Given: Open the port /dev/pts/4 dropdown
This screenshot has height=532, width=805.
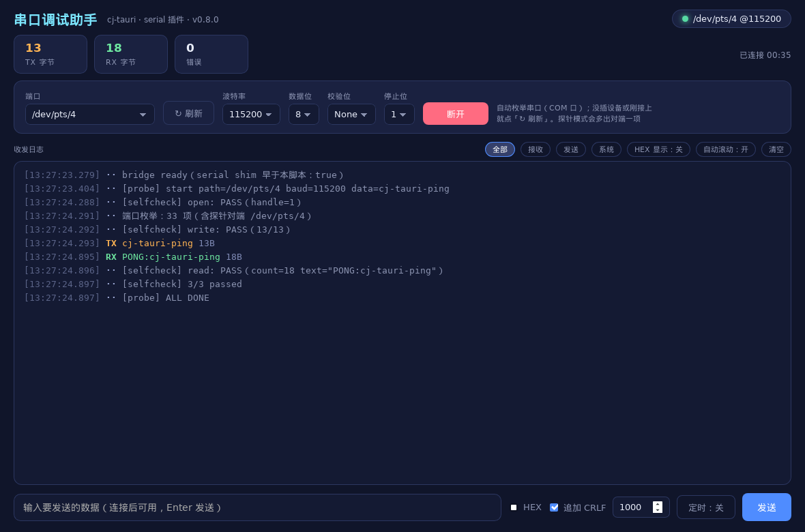Looking at the screenshot, I should 90,114.
